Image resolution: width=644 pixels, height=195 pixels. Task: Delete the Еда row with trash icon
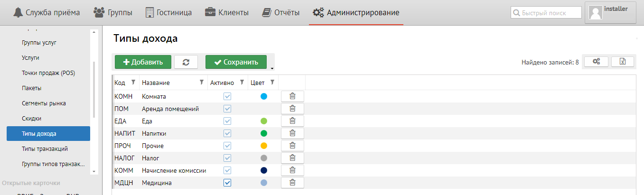coord(292,121)
